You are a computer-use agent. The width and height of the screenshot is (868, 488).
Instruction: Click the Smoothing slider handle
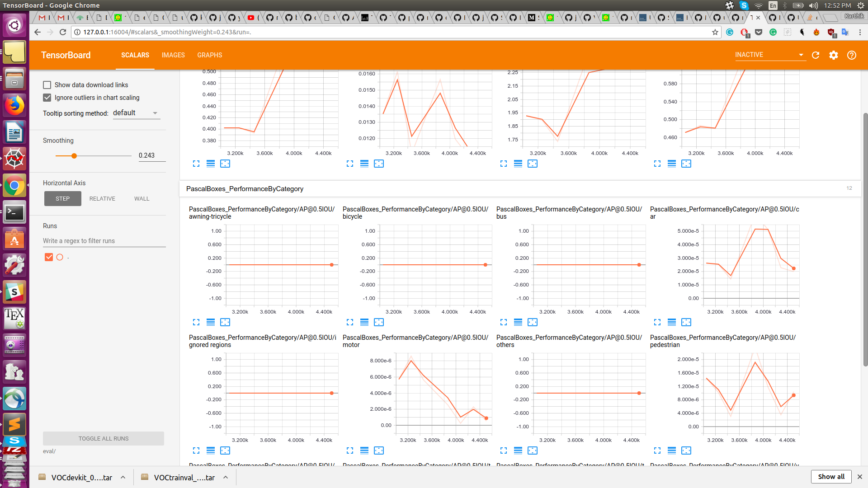pos(74,156)
